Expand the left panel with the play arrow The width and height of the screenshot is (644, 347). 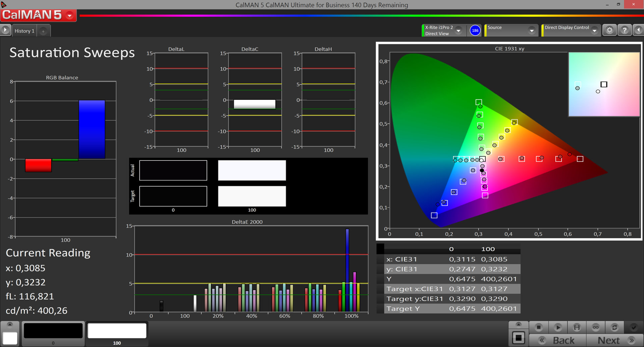[5, 30]
